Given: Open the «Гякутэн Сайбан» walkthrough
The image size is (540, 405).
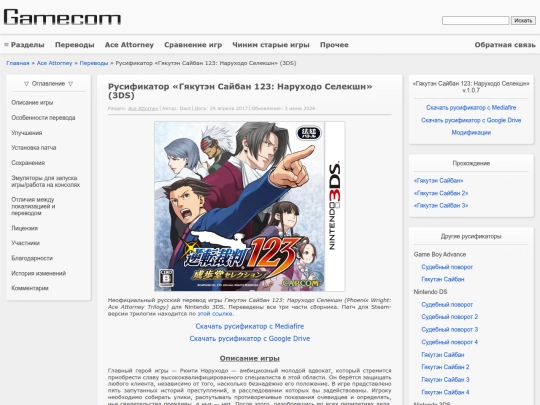Looking at the screenshot, I should [438, 181].
